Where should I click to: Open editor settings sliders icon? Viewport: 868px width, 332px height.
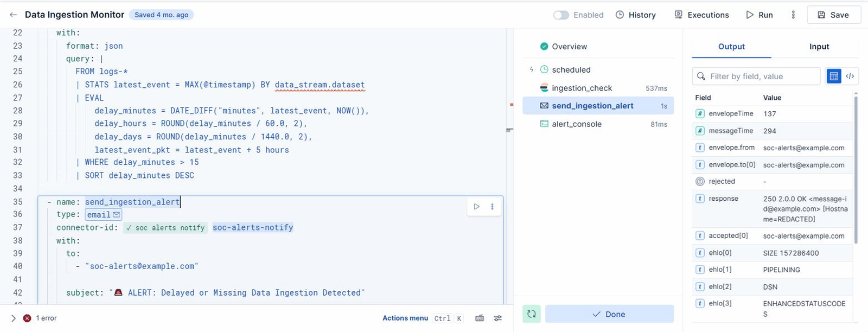[497, 318]
